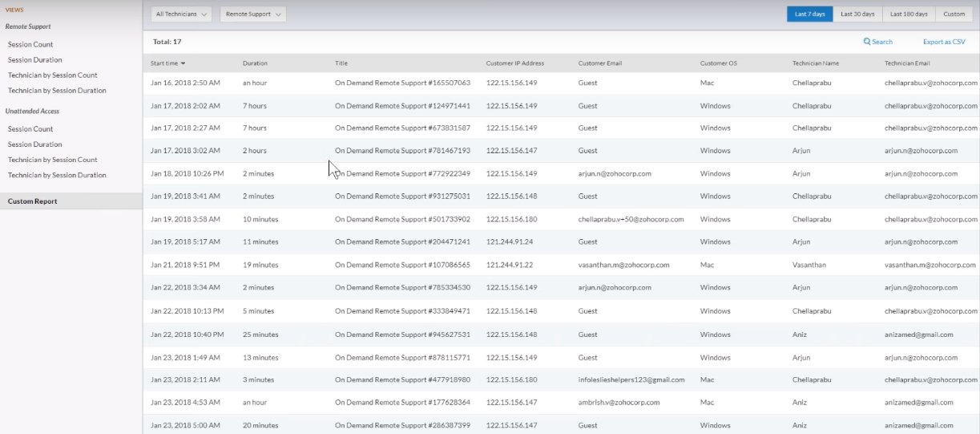The height and width of the screenshot is (434, 980).
Task: Click the Total: 17 count label
Action: [167, 42]
